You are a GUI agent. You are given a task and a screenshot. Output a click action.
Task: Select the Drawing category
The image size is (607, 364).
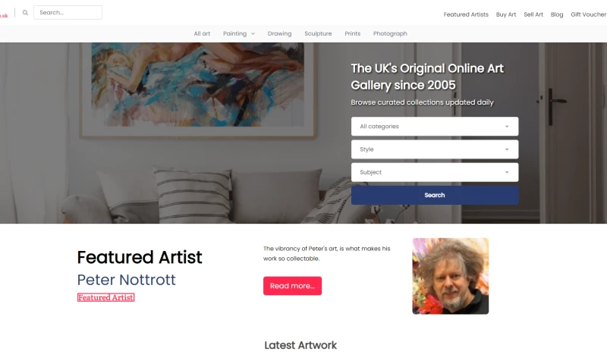(x=279, y=33)
